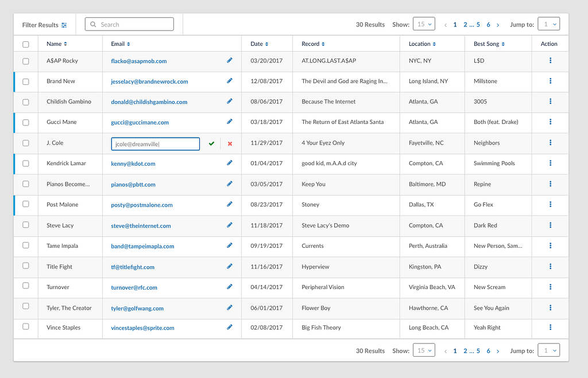Toggle the select-all checkbox in the table header
The width and height of the screenshot is (588, 378).
pos(26,44)
